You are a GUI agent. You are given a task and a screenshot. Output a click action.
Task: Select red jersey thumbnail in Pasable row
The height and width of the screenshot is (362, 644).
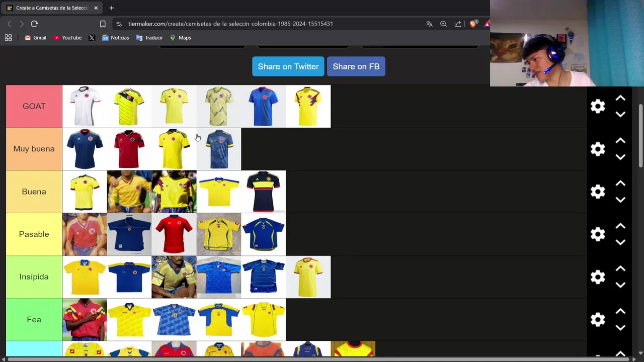click(174, 234)
